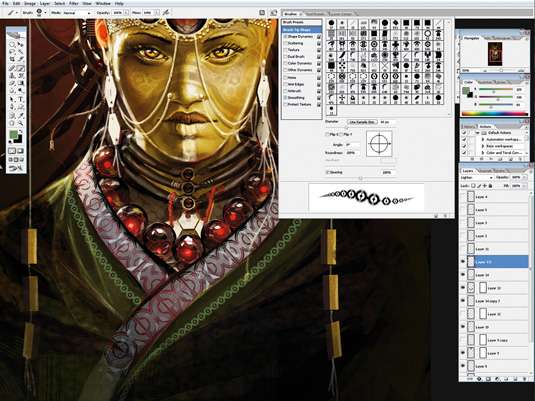
Task: Open Brush Presets section
Action: (302, 23)
